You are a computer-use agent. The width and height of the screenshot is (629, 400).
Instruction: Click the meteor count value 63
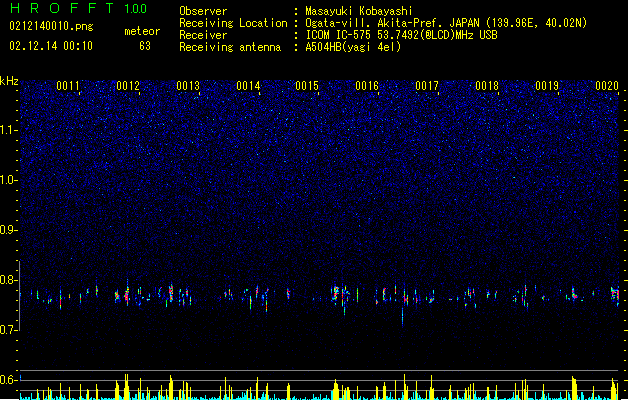(x=145, y=46)
